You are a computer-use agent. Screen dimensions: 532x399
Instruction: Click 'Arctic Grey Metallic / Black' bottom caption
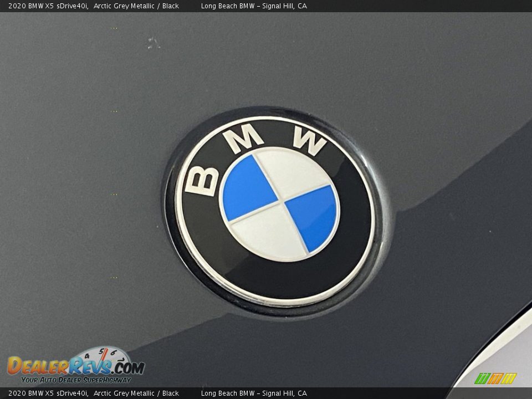pyautogui.click(x=136, y=393)
